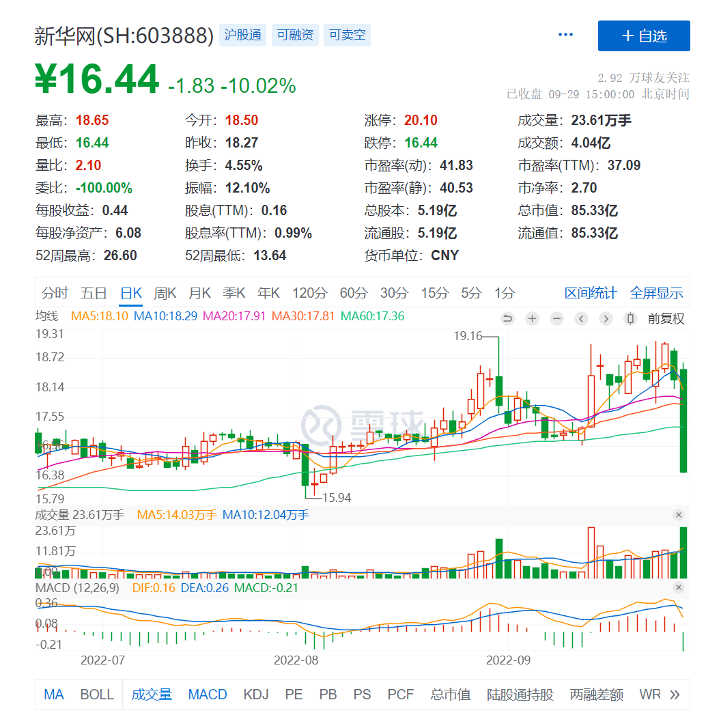Screen dimensions: 706x728
Task: Toggle the MACD indicator button
Action: (x=208, y=695)
